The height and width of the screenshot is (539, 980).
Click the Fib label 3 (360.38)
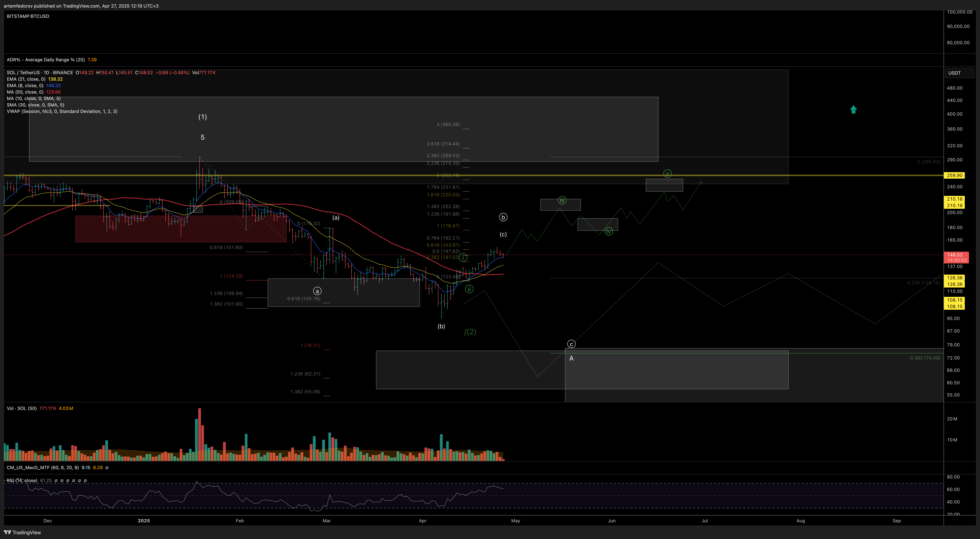(448, 124)
